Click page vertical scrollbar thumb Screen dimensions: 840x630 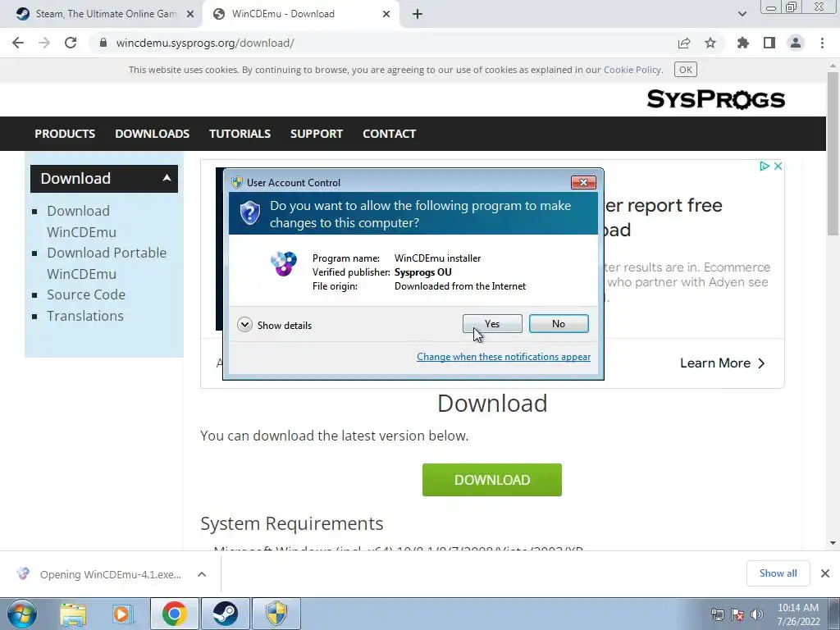tap(833, 153)
